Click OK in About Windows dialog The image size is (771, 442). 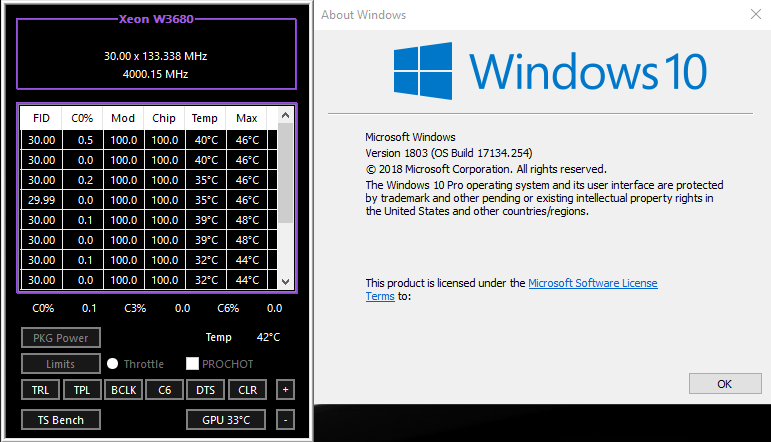(x=725, y=384)
